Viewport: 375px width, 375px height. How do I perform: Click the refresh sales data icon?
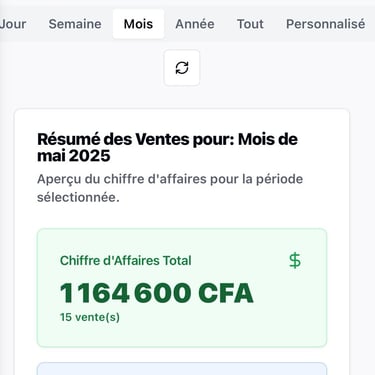coord(182,68)
